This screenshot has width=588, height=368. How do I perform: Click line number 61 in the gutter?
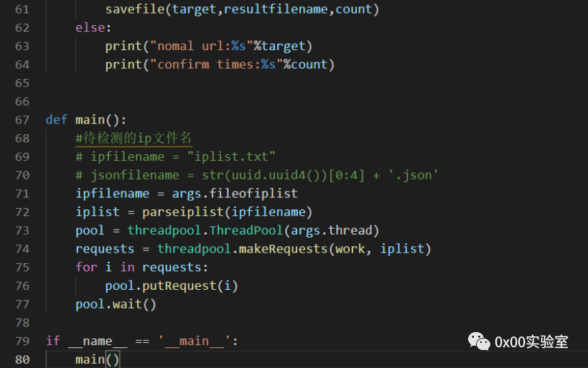point(22,9)
